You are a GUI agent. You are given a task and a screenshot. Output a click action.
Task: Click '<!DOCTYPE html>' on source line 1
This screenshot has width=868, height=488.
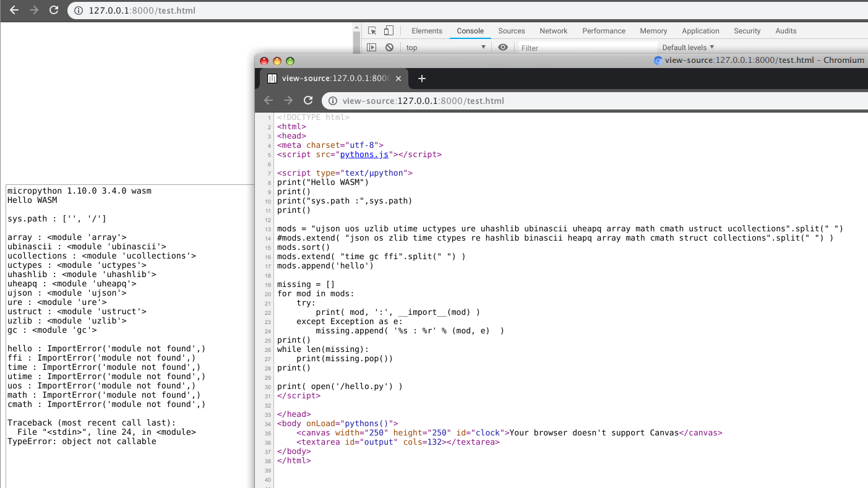tap(314, 118)
